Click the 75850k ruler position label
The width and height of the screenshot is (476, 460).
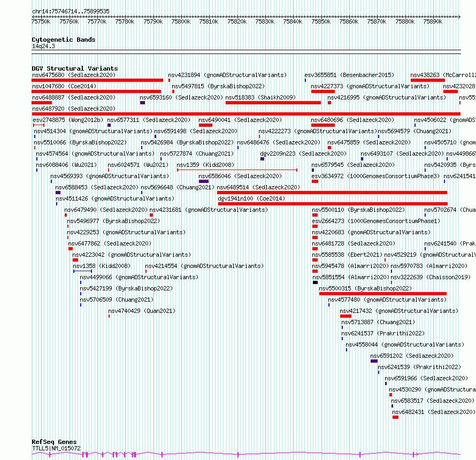[321, 21]
